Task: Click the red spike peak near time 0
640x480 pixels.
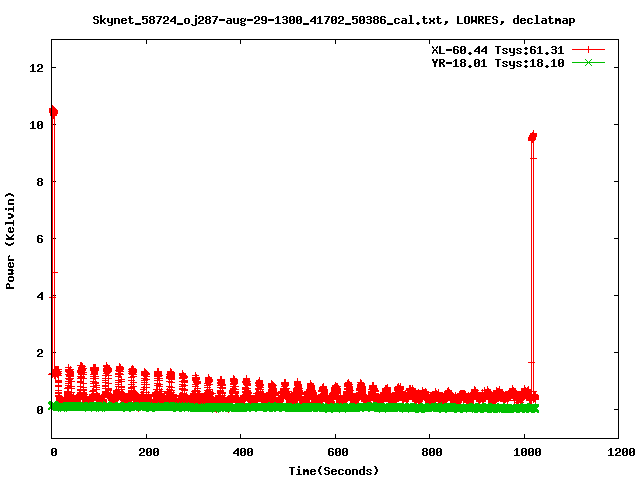Action: (x=53, y=111)
